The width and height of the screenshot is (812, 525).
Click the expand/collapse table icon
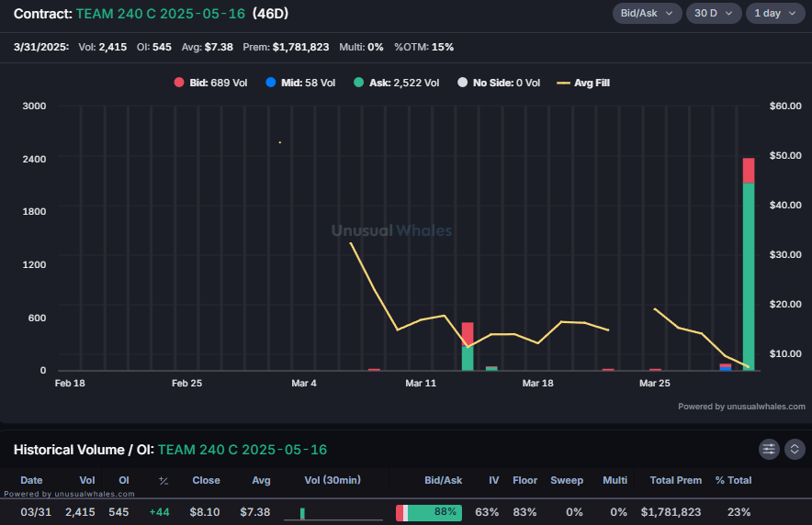tap(795, 449)
